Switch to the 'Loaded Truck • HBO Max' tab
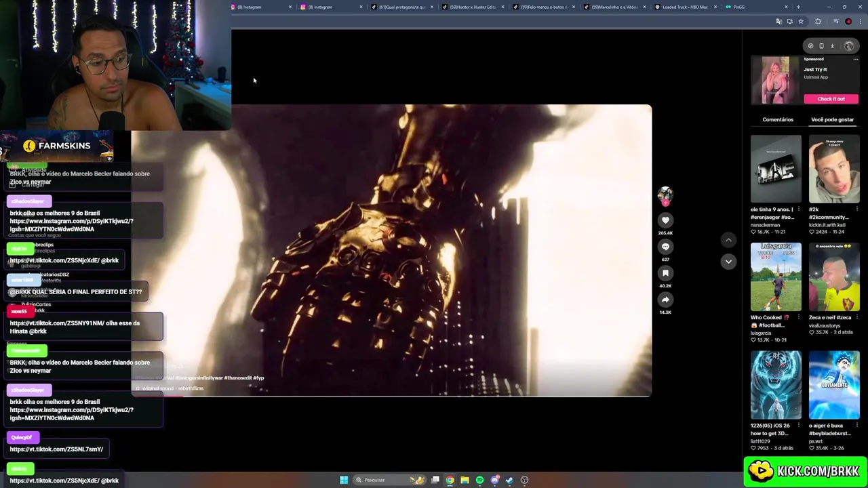868x488 pixels. [x=684, y=7]
